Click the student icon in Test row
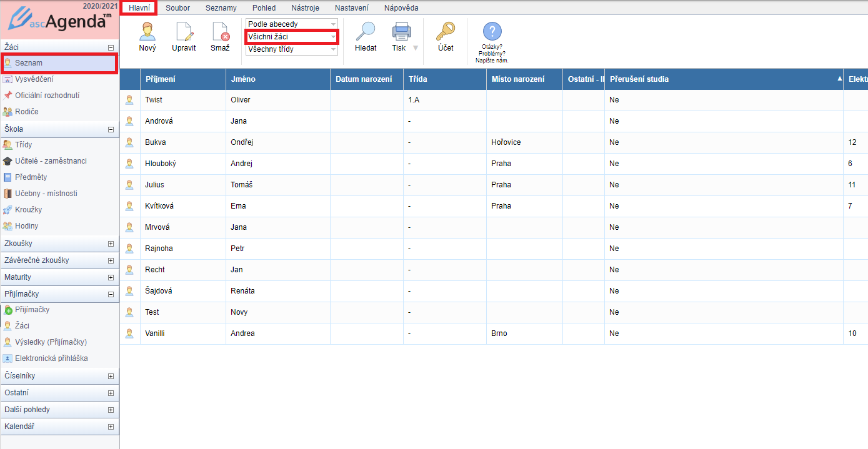This screenshot has width=868, height=449. 129,312
